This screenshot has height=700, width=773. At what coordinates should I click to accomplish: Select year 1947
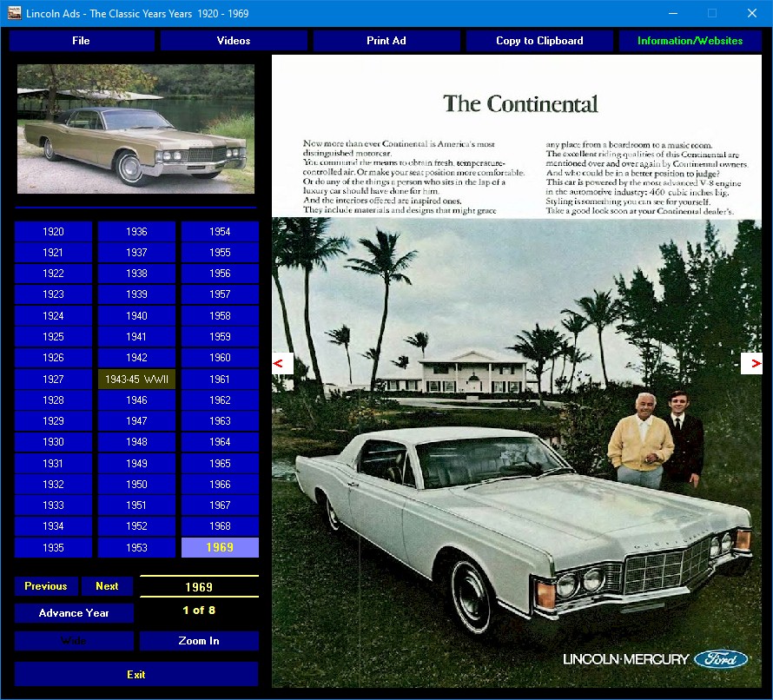(136, 421)
